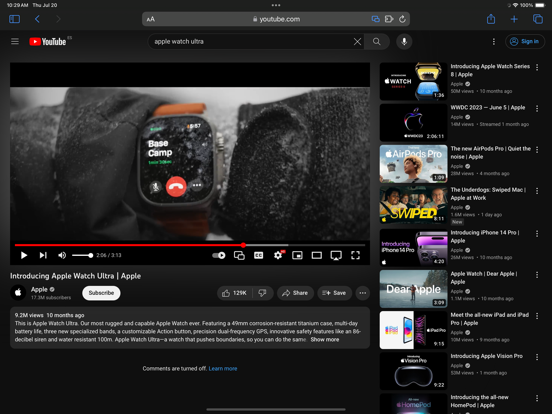The image size is (552, 414).
Task: Open options for all-new HomePod video
Action: [537, 398]
